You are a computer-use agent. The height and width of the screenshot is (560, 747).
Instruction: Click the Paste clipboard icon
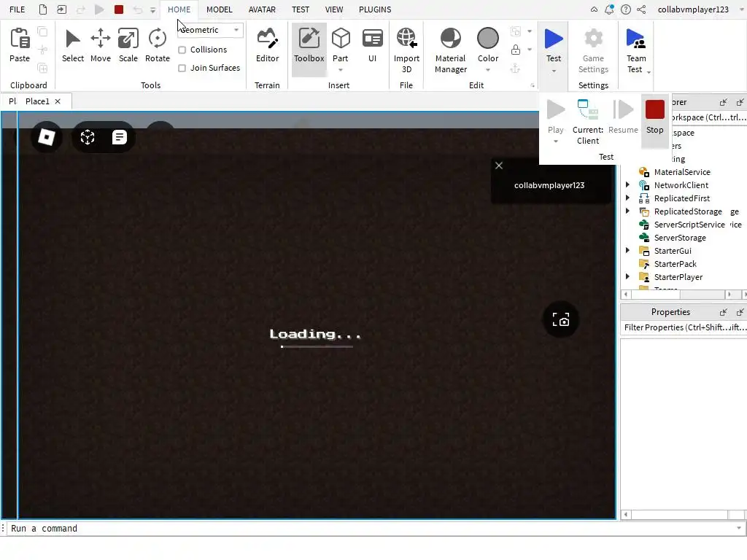tap(20, 39)
